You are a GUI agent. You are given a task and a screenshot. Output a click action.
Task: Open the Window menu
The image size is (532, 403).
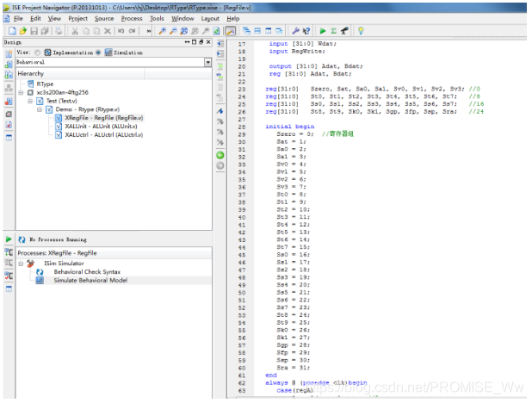[x=182, y=18]
